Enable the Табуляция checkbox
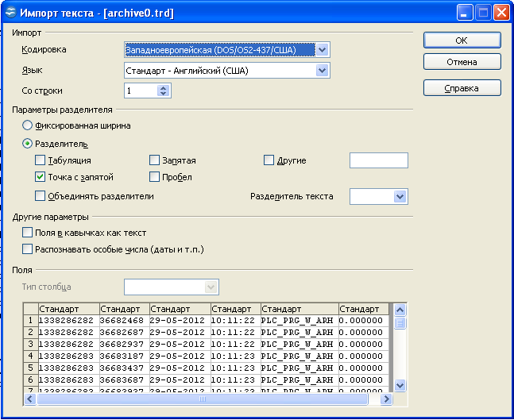The height and width of the screenshot is (420, 514). tap(40, 160)
